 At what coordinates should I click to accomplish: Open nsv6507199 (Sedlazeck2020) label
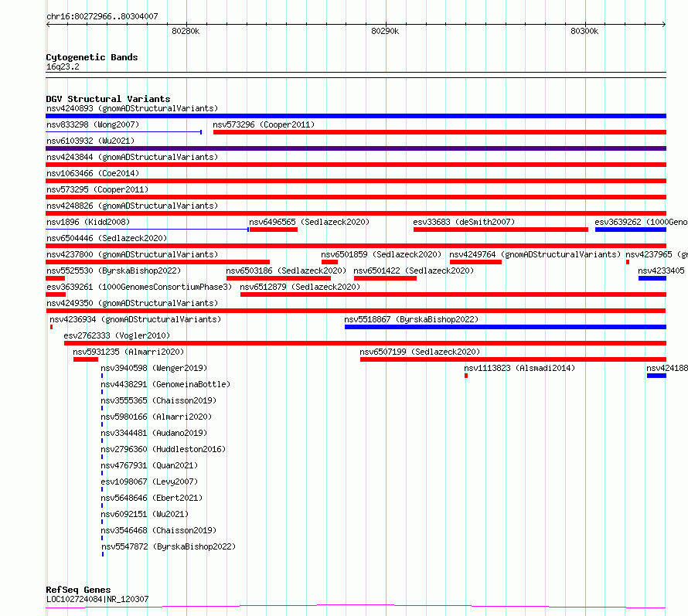pyautogui.click(x=420, y=352)
